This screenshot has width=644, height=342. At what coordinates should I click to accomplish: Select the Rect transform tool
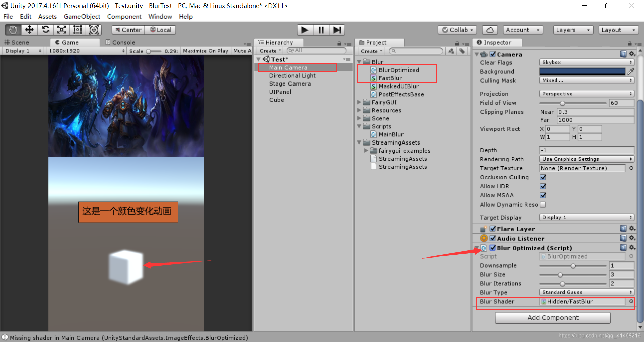(x=78, y=30)
